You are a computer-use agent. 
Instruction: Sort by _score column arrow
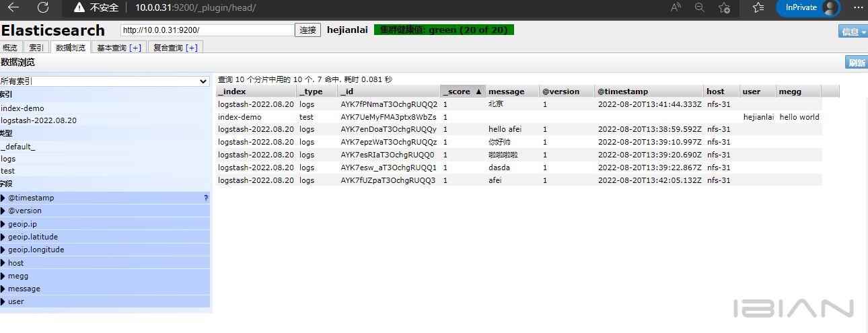point(478,91)
